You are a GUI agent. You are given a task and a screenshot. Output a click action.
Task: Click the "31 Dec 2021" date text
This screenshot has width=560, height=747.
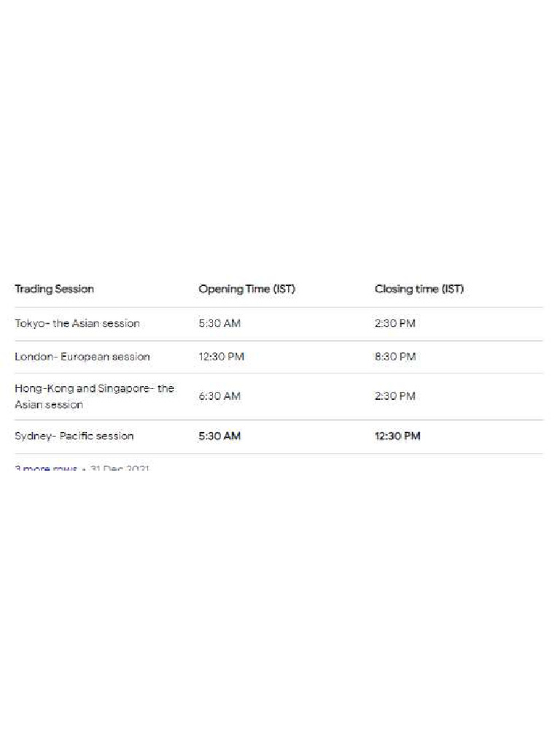click(x=120, y=468)
